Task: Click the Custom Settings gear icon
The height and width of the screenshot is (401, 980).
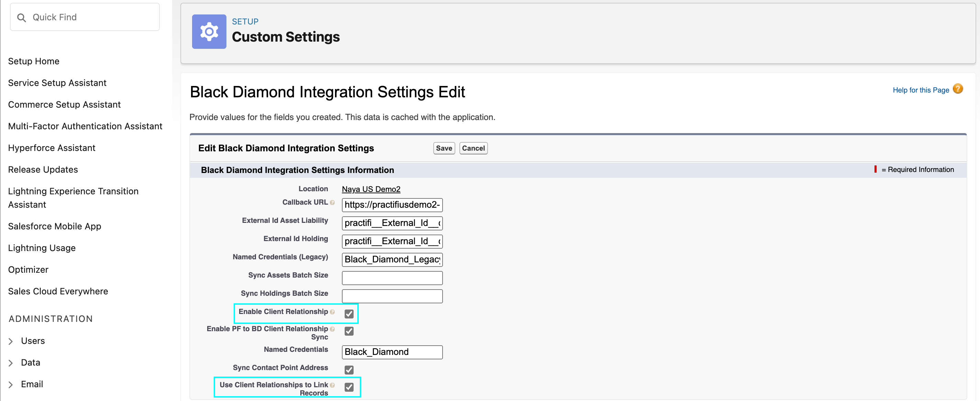Action: pyautogui.click(x=209, y=32)
